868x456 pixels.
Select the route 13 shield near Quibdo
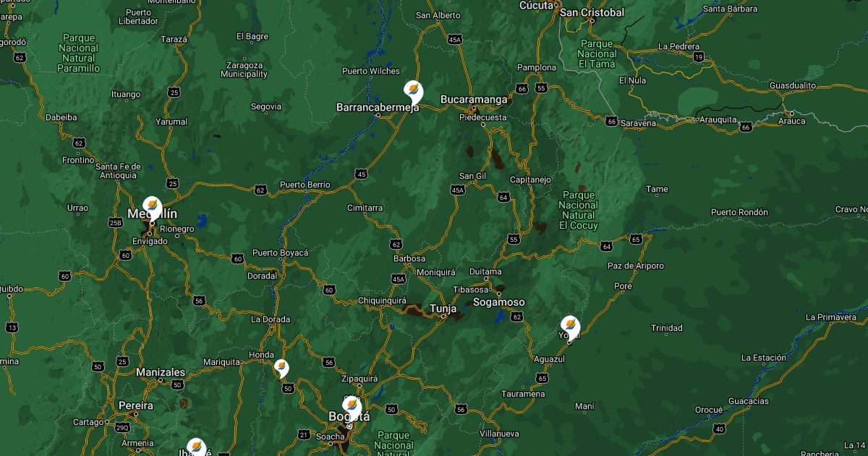12,328
